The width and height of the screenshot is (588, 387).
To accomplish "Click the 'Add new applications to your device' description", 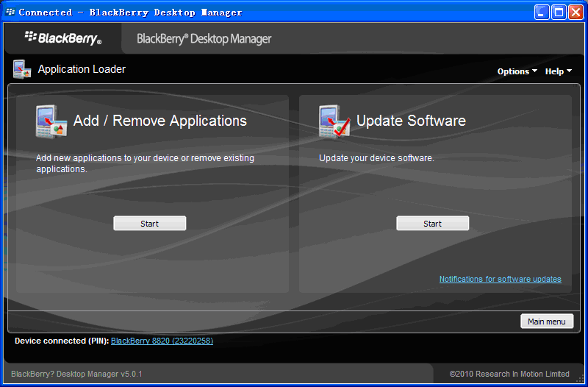I will pos(145,163).
